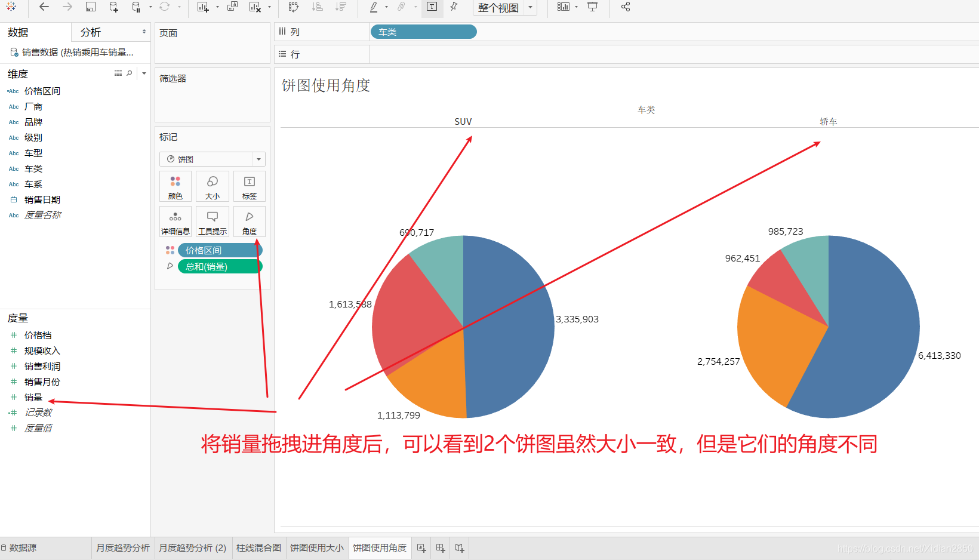Switch to the 分析 pane tab
Viewport: 979px width, 560px height.
coord(91,32)
